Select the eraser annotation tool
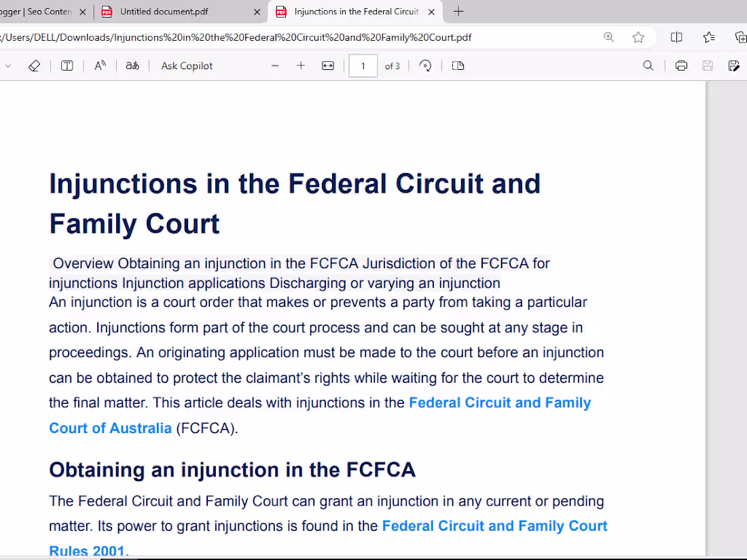Viewport: 747px width, 560px height. pos(35,65)
